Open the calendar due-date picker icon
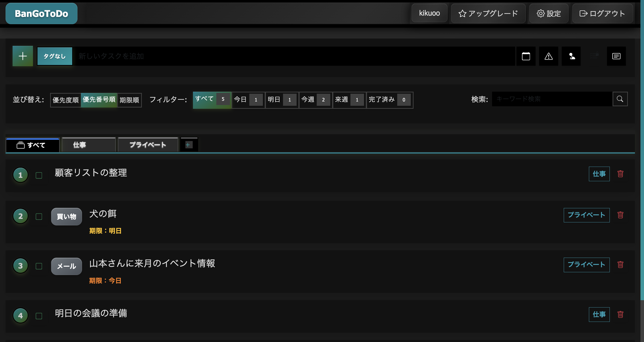The width and height of the screenshot is (644, 342). tap(526, 56)
